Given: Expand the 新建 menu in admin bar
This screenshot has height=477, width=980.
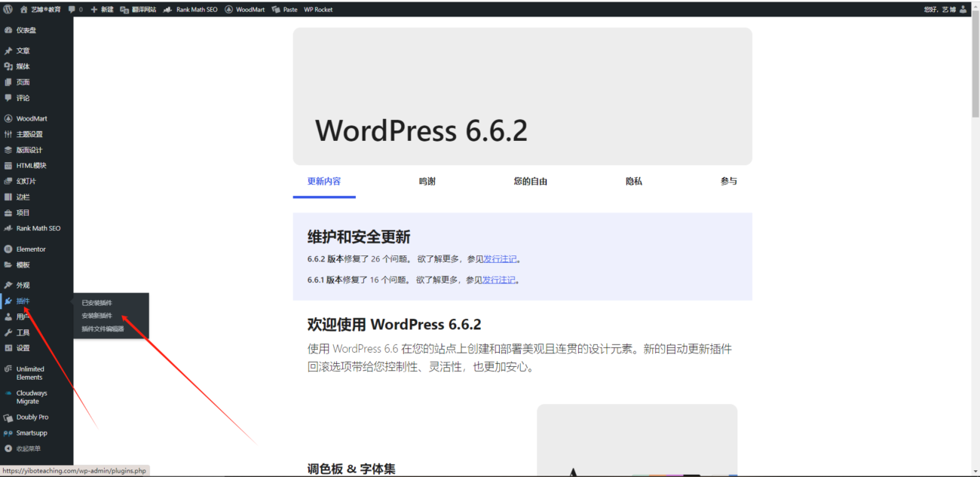Looking at the screenshot, I should (102, 9).
